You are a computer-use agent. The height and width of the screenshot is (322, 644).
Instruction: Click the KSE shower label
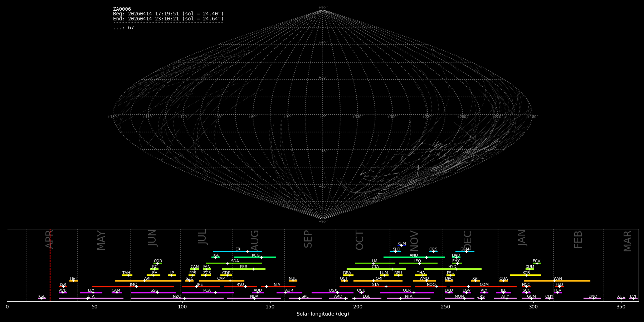(x=42, y=297)
